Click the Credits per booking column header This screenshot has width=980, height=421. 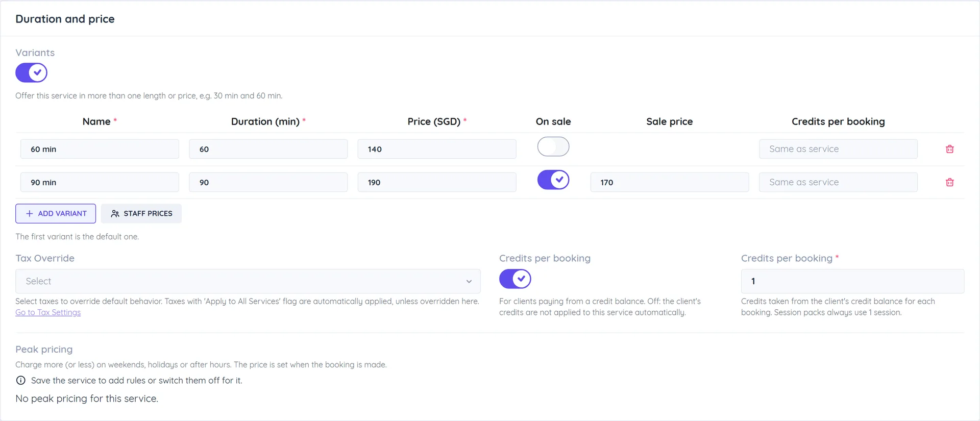click(x=838, y=121)
